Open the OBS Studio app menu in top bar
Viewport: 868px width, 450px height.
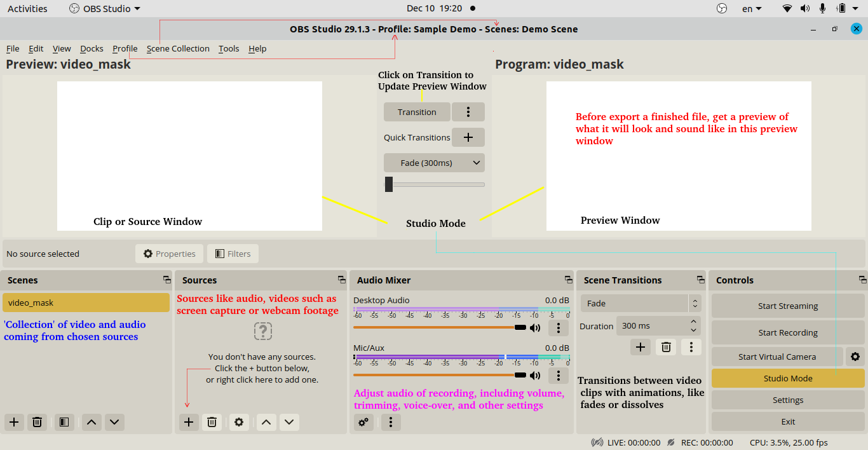click(105, 9)
